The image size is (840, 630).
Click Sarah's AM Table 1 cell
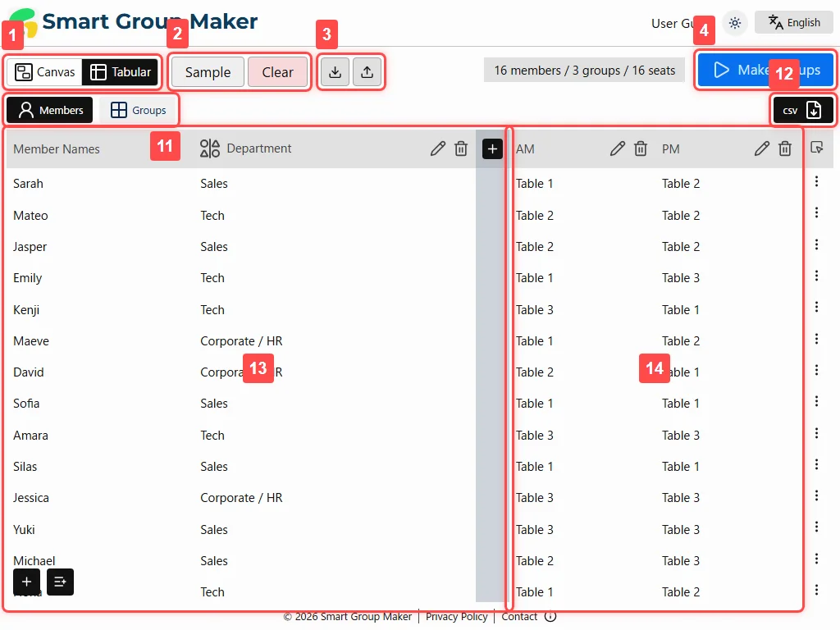534,184
